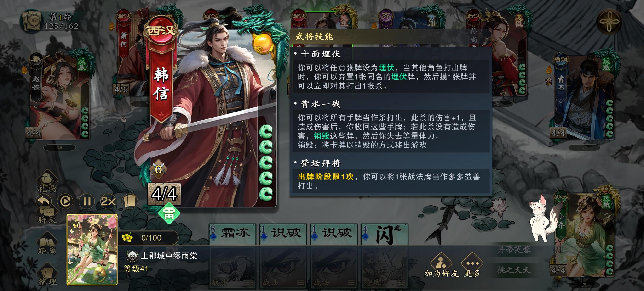Toggle the 2x speed button
The width and height of the screenshot is (644, 291).
[x=108, y=201]
